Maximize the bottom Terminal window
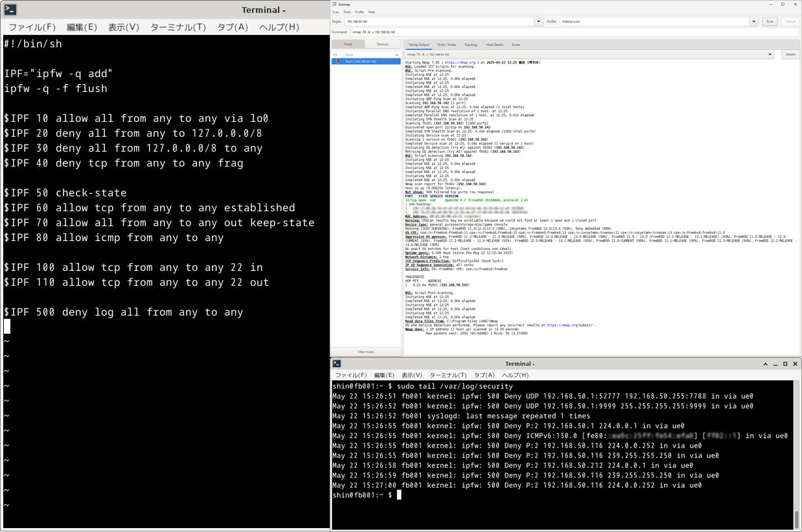Screen dimensions: 802x532 (785, 364)
